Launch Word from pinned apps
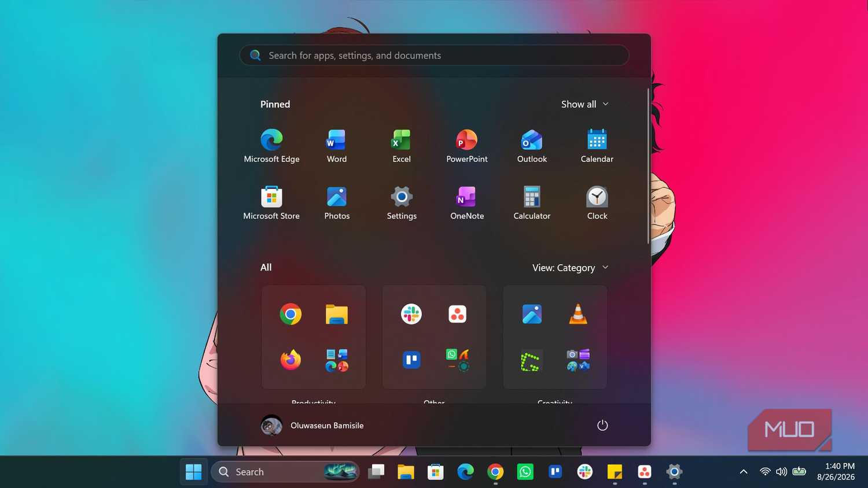 (x=336, y=146)
